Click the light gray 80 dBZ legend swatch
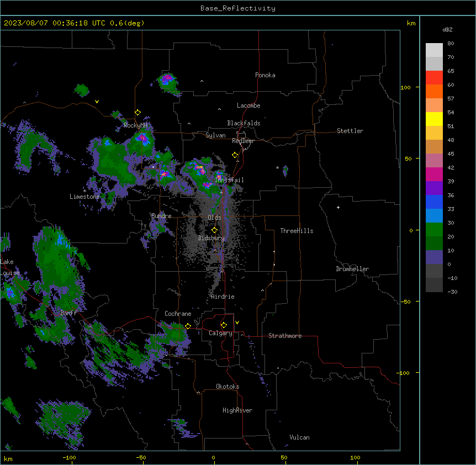 [x=434, y=50]
